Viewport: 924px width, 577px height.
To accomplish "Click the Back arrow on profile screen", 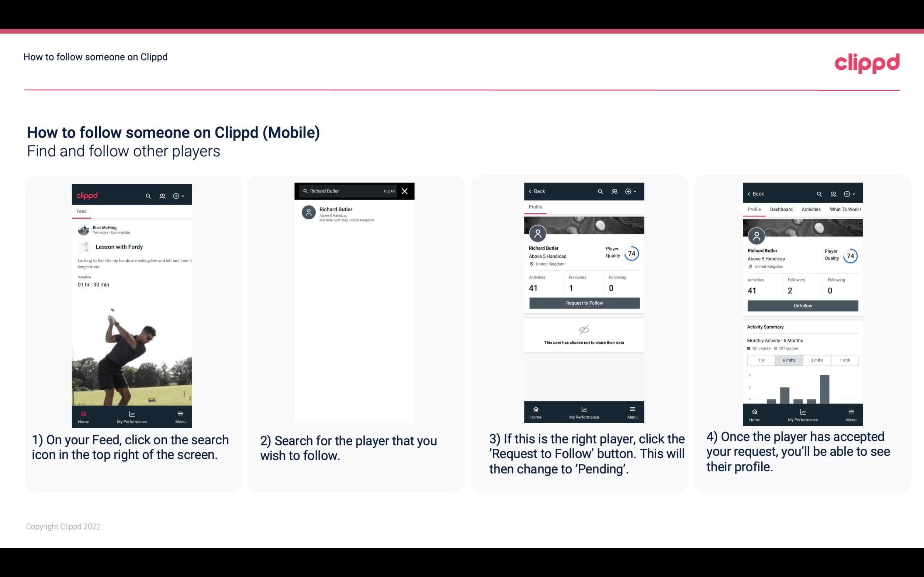I will (532, 191).
